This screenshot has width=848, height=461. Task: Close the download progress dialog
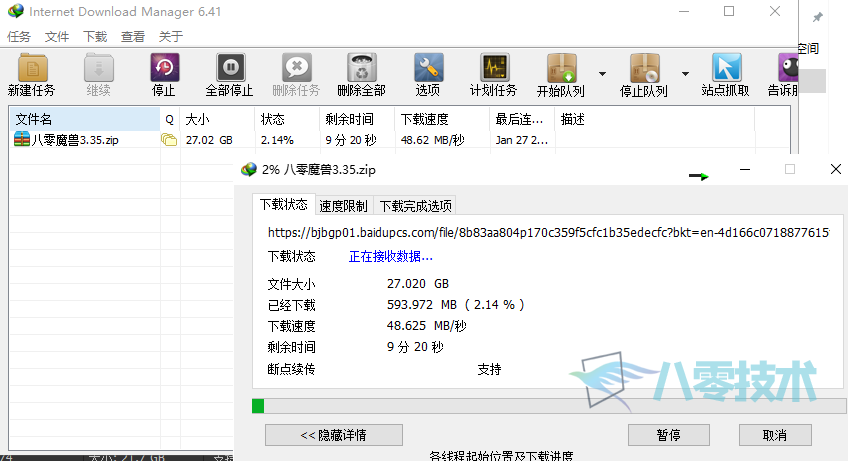(x=836, y=169)
